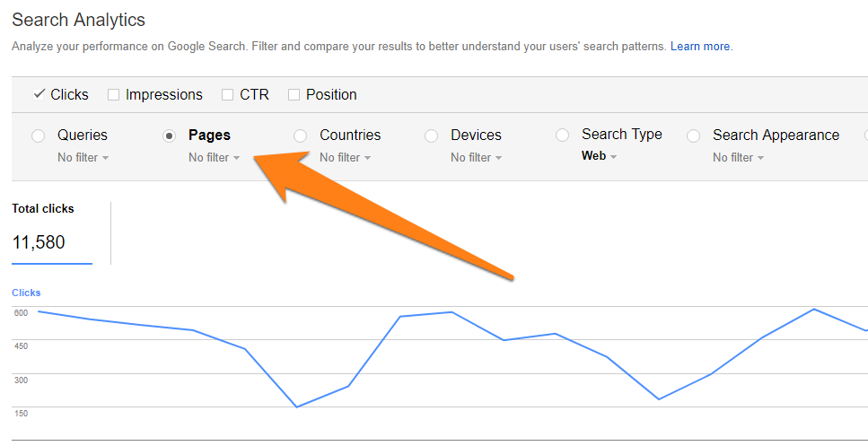Open the Queries No filter dropdown
This screenshot has height=446, width=868.
tap(83, 158)
